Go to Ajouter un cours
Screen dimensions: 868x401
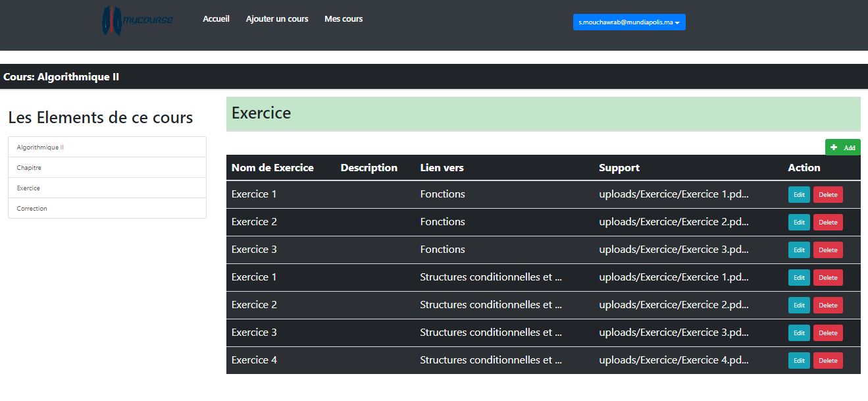(277, 19)
